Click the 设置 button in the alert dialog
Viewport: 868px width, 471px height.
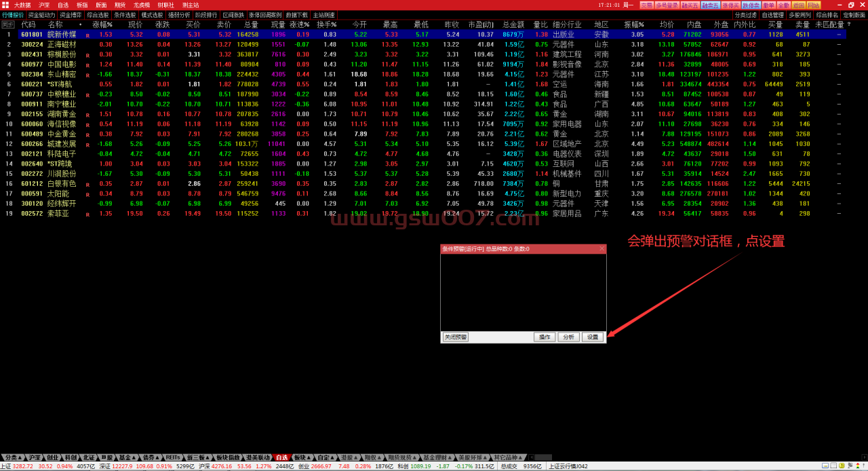tap(593, 337)
